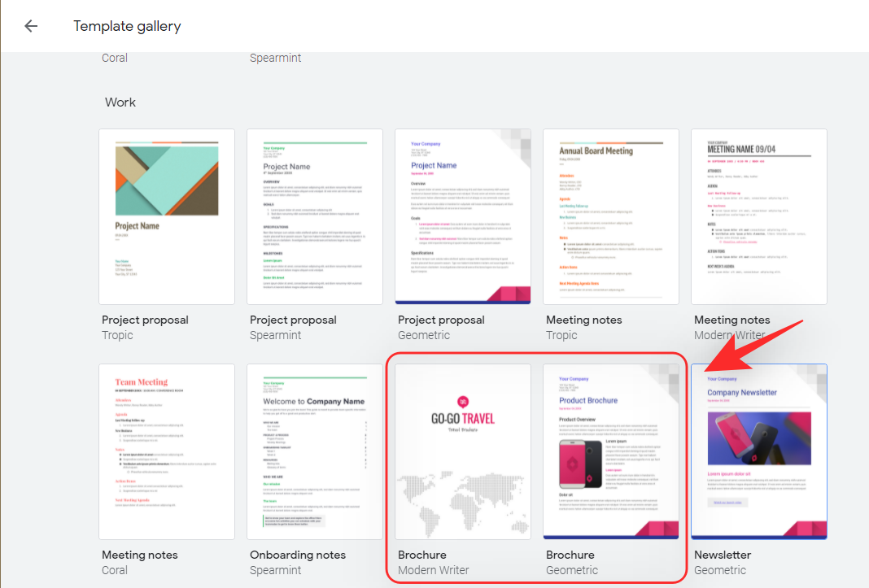Click the Meeting notes Coral caption
869x588 pixels.
point(140,555)
